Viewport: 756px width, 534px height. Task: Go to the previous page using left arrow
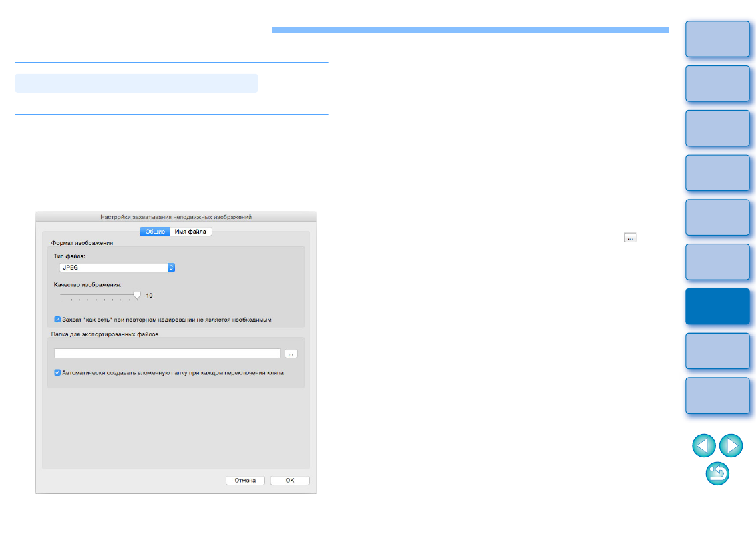tap(703, 445)
